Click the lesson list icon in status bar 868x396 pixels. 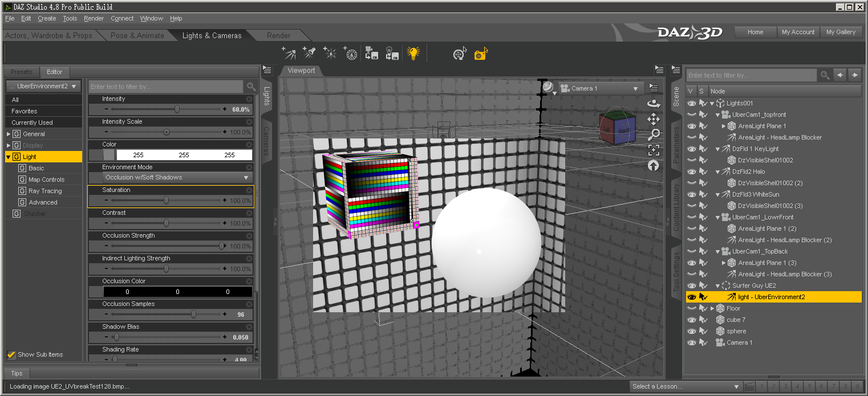pyautogui.click(x=749, y=386)
